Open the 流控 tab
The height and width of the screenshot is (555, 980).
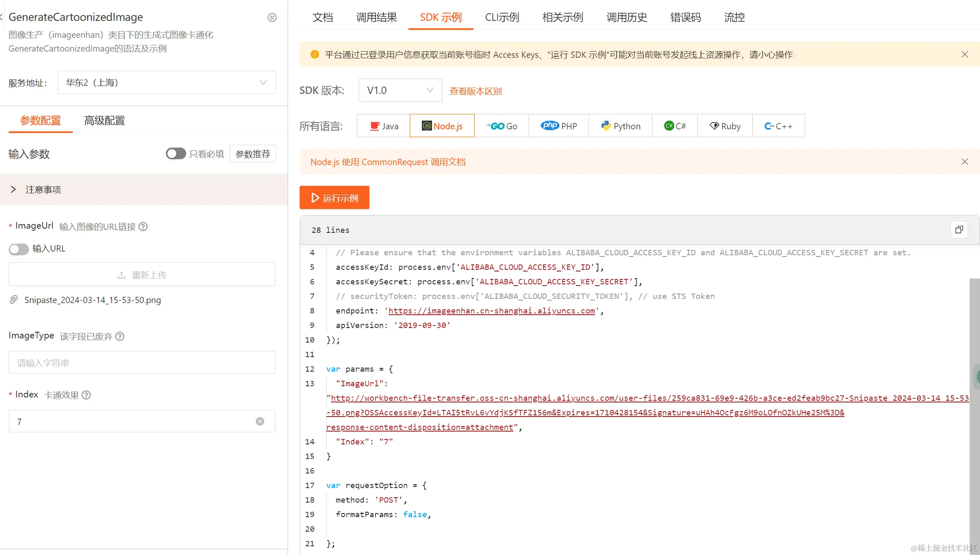click(734, 17)
